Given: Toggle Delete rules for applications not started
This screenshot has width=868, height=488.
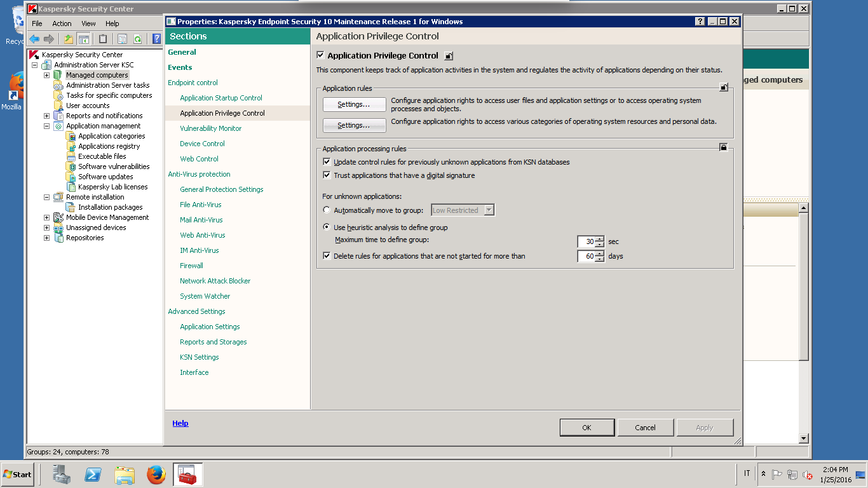Looking at the screenshot, I should point(327,256).
